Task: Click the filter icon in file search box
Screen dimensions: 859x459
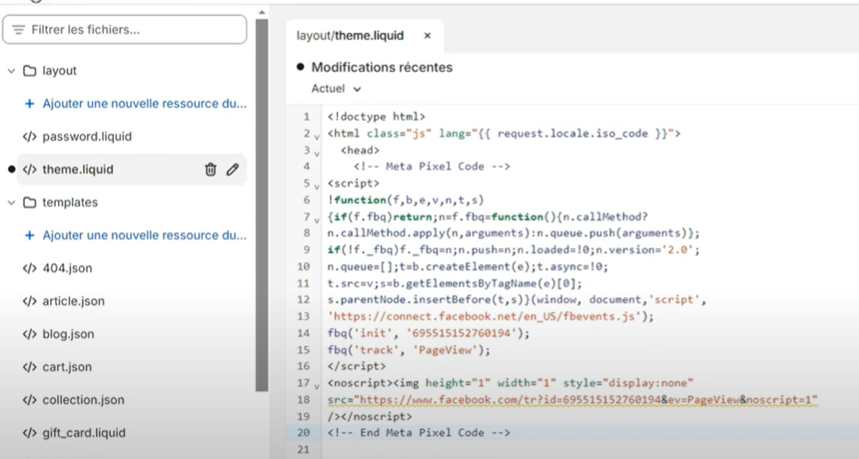Action: click(19, 30)
